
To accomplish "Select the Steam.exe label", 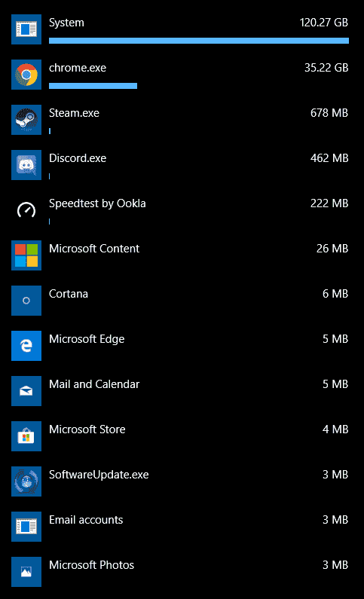I will [x=74, y=113].
